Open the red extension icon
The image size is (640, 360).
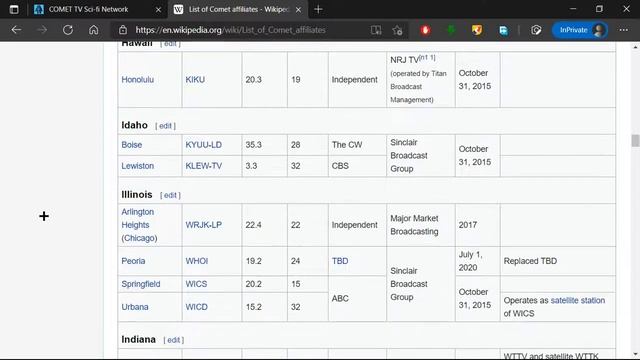[425, 30]
